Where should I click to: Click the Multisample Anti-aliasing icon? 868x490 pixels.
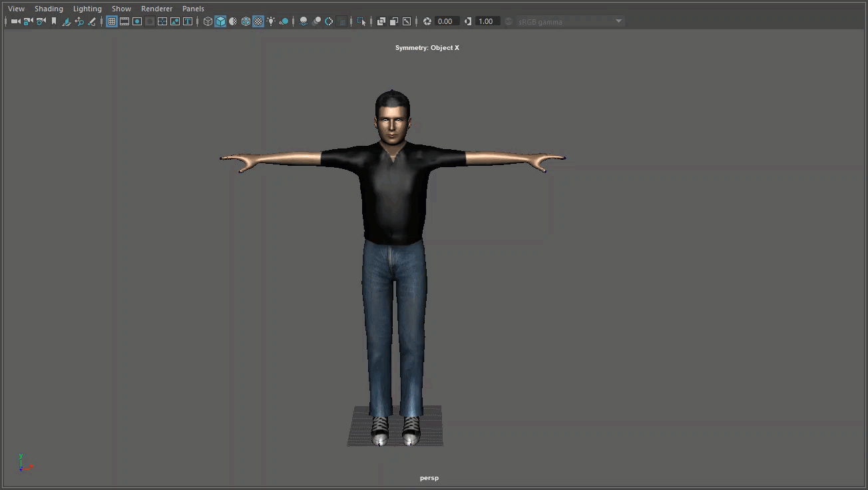click(x=329, y=21)
